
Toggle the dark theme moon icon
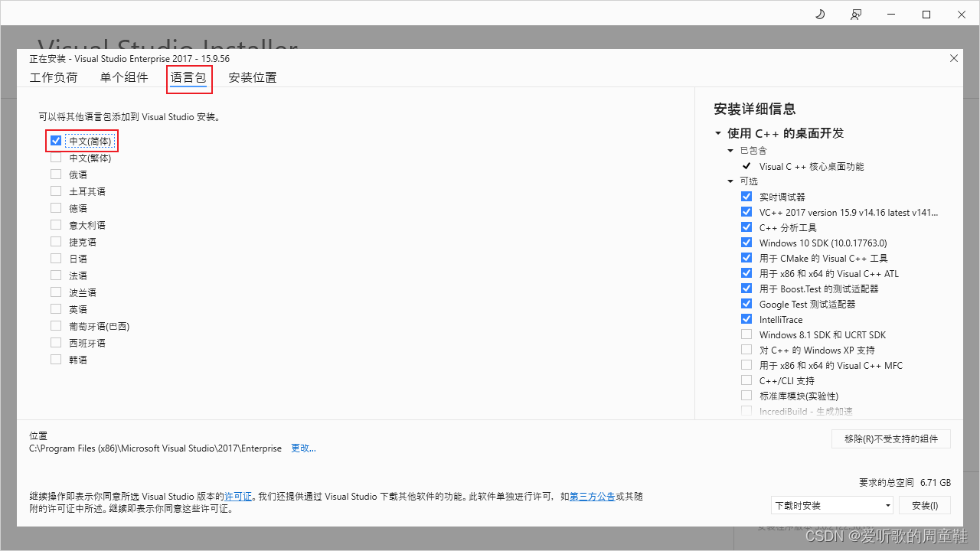click(x=819, y=14)
